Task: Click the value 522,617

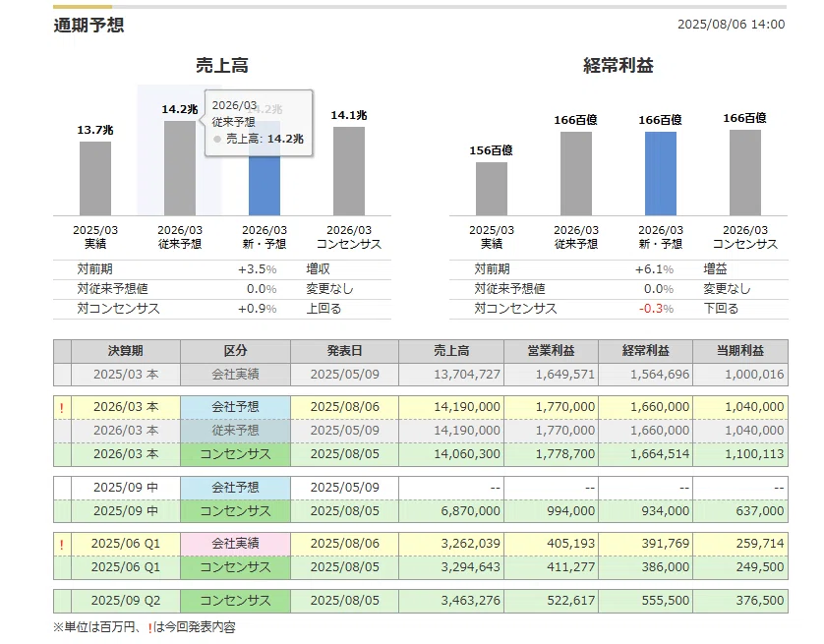Action: (x=571, y=601)
